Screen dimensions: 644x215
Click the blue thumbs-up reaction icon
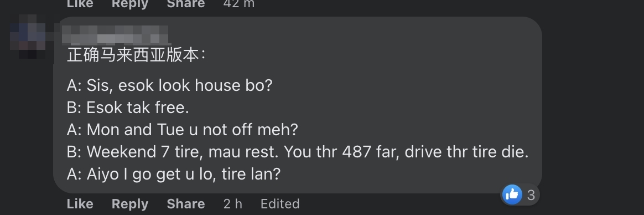(512, 194)
